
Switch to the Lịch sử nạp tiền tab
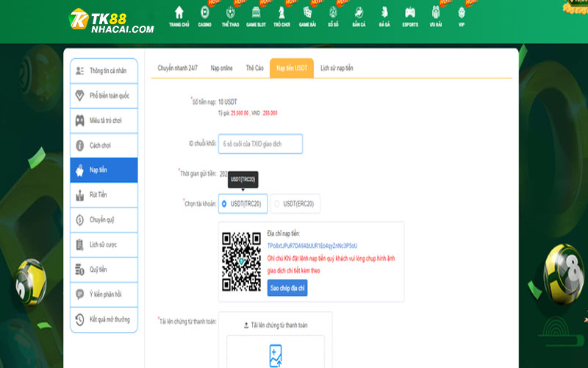[337, 68]
